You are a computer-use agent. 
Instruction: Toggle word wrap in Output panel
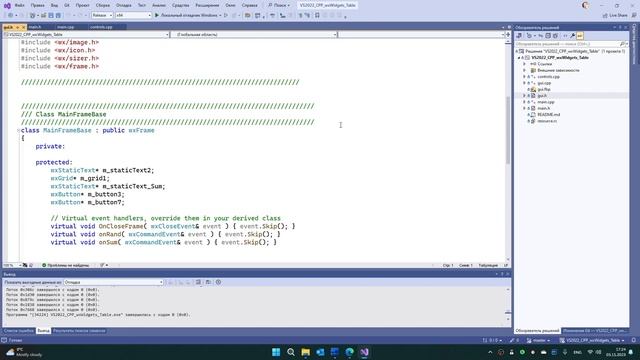click(208, 282)
